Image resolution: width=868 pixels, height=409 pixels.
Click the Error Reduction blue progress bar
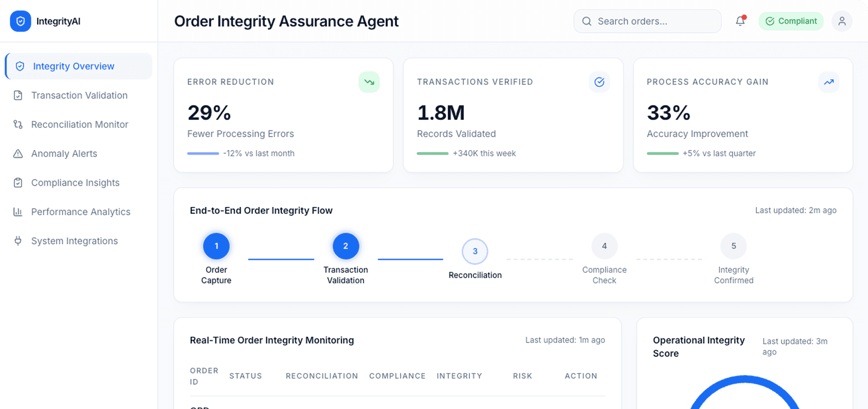pyautogui.click(x=203, y=153)
